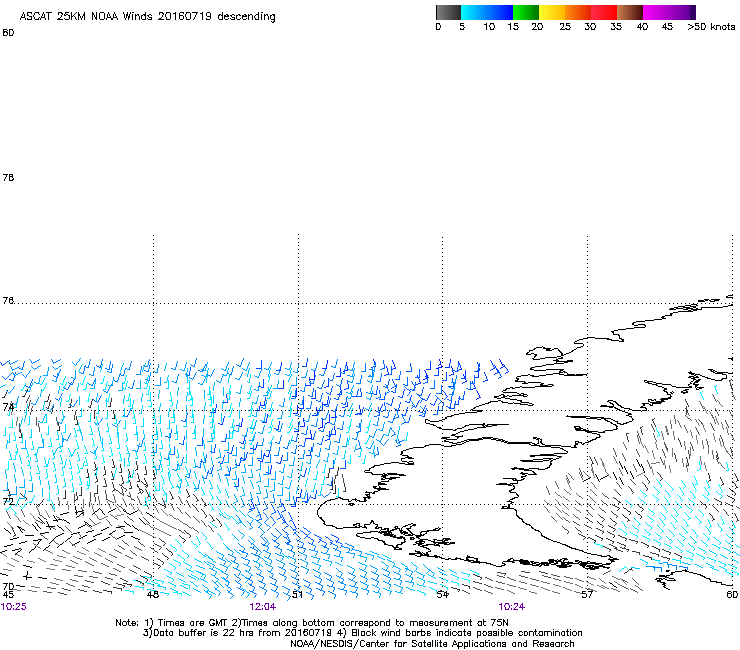Click the 'Data buffer is 22 hrs' note line
Screen dimensions: 740x650
point(362,633)
